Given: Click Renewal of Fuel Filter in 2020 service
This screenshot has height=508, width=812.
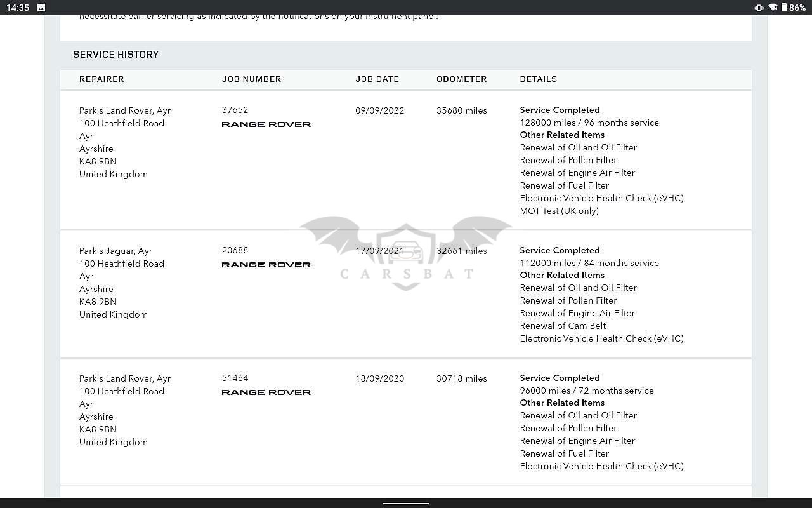Looking at the screenshot, I should [565, 454].
